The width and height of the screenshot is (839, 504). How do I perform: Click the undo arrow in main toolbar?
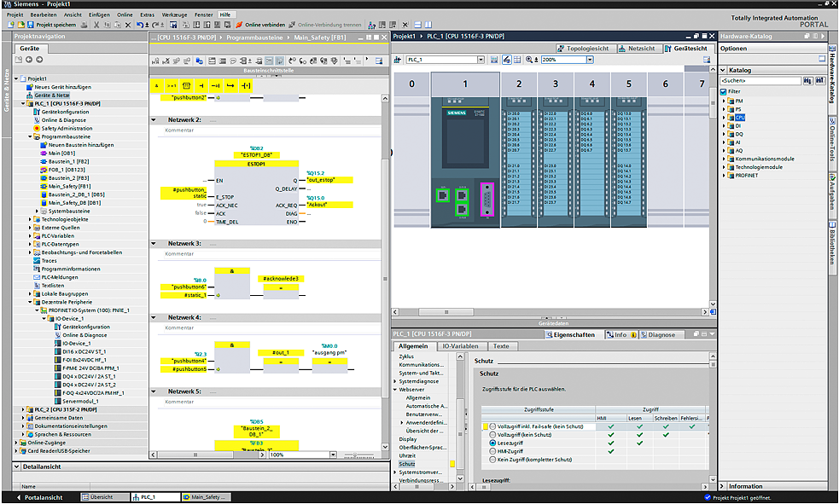[140, 25]
